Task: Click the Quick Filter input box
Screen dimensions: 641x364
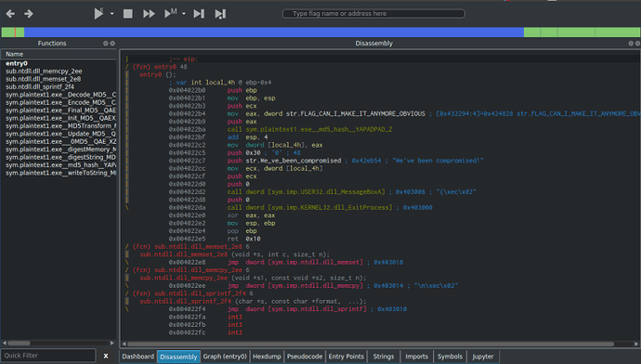Action: point(48,356)
